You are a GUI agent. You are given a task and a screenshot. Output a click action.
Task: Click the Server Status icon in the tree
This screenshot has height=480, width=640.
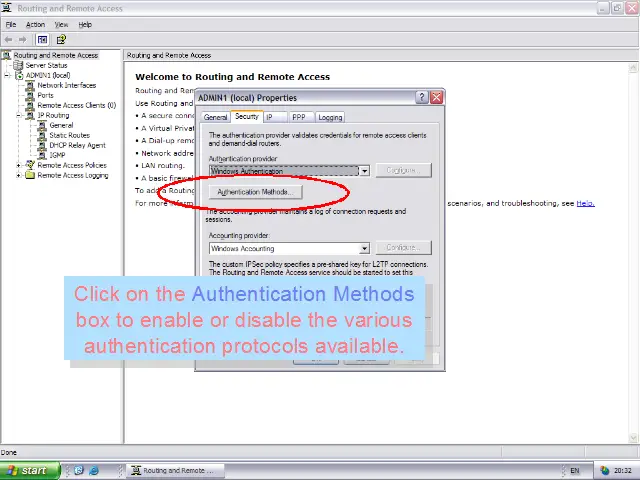[18, 65]
